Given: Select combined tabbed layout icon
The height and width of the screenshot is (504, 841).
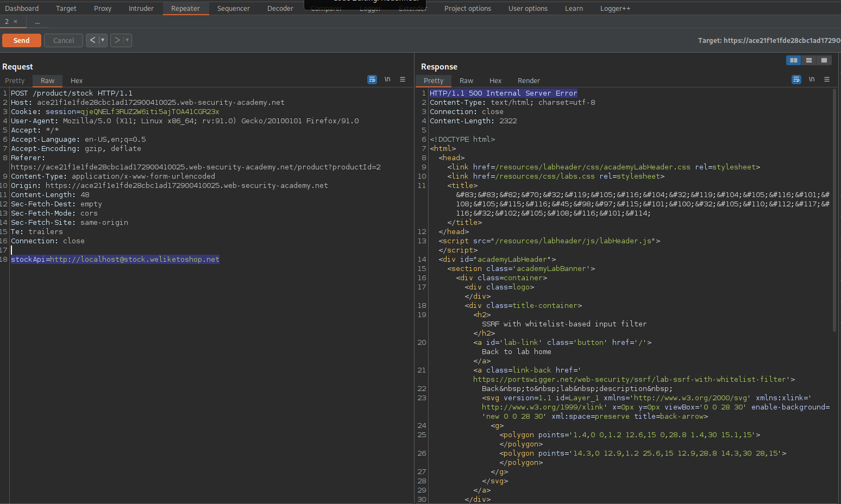Looking at the screenshot, I should 824,60.
